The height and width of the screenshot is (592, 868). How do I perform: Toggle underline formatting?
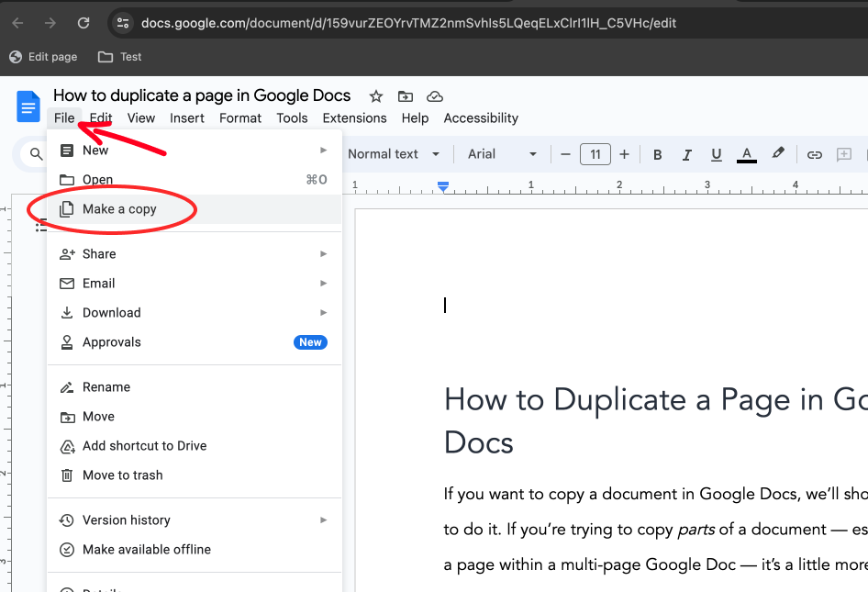[x=717, y=154]
